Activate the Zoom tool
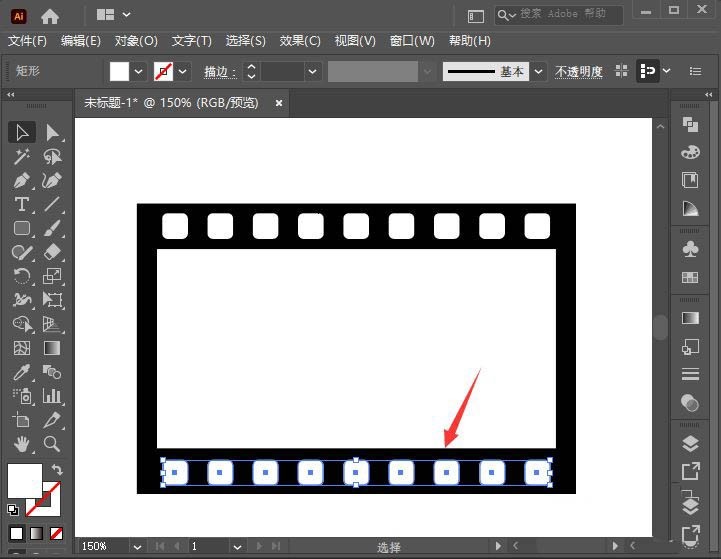The height and width of the screenshot is (559, 721). 52,444
